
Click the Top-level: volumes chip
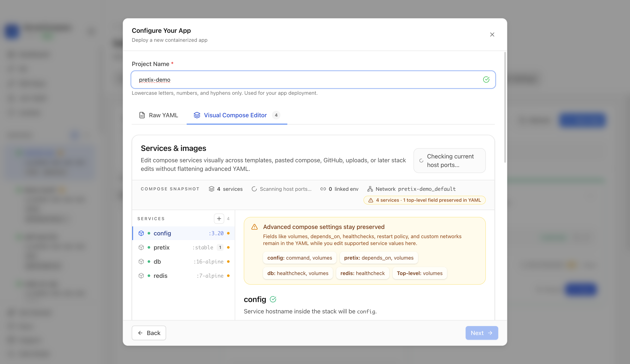tap(419, 273)
